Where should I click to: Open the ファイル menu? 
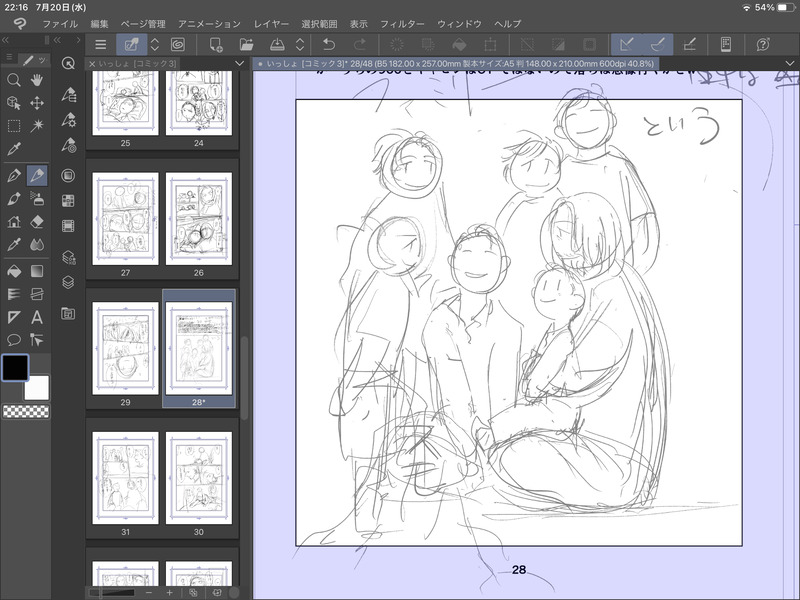(60, 23)
